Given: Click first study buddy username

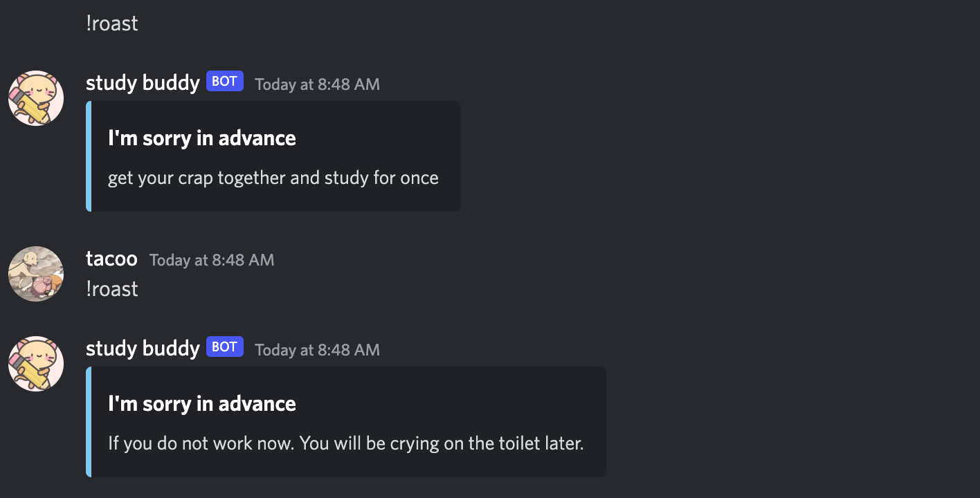Looking at the screenshot, I should (143, 83).
